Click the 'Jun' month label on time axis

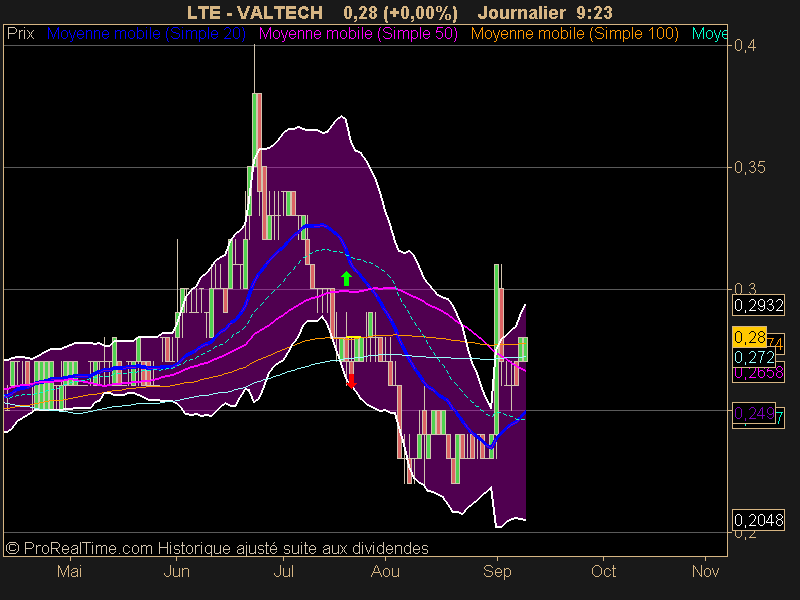point(177,571)
